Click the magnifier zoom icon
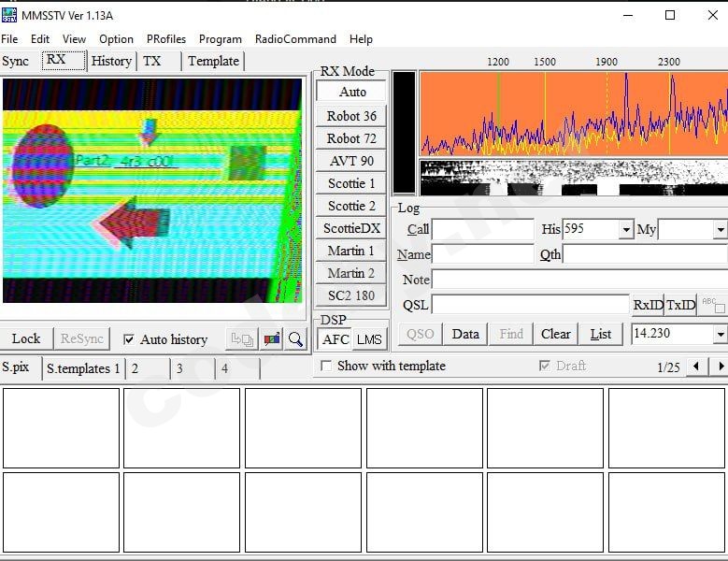 [x=295, y=339]
